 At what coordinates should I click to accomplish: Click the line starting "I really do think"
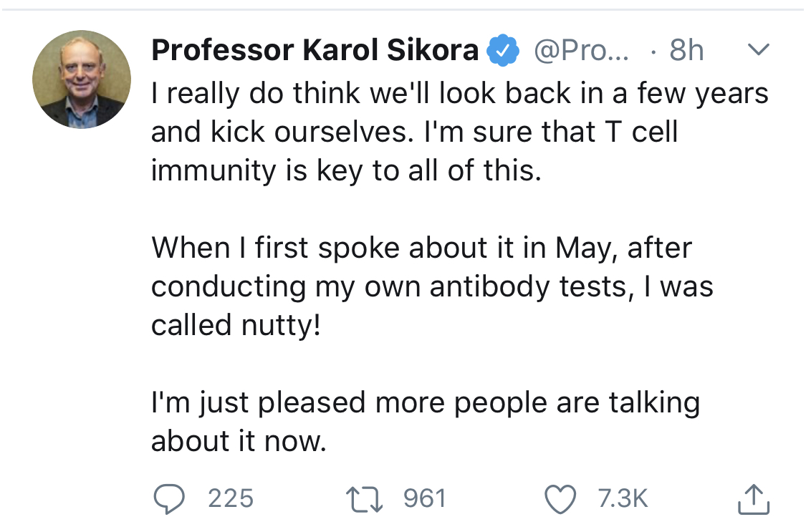(x=459, y=93)
